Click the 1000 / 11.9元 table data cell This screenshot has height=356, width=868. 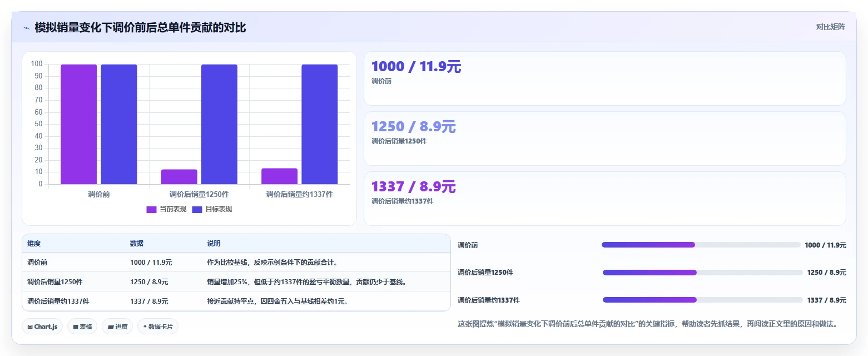coord(151,263)
